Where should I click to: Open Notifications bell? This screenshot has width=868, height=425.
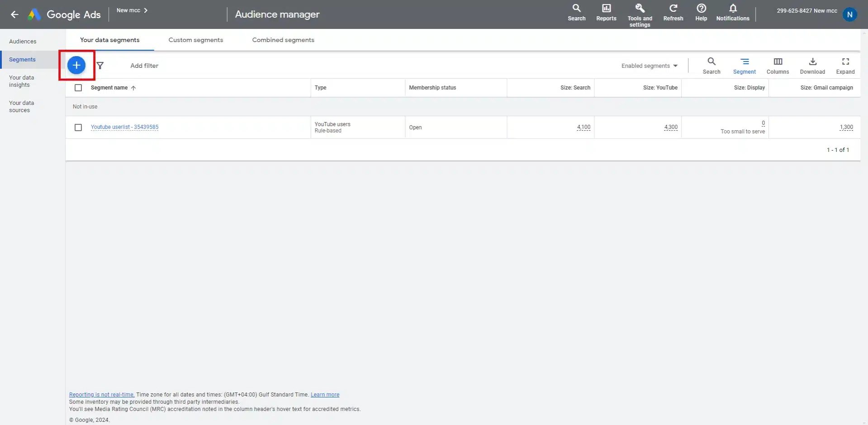pos(733,13)
